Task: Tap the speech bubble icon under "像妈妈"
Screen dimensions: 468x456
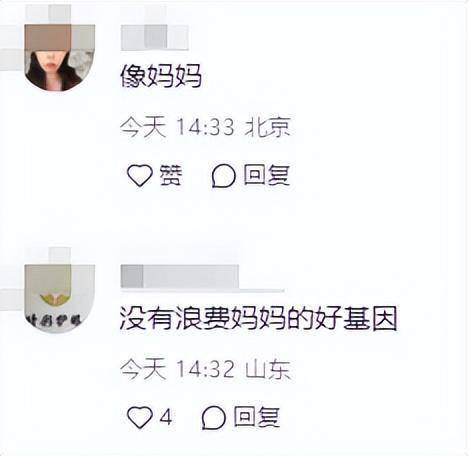Action: [224, 176]
